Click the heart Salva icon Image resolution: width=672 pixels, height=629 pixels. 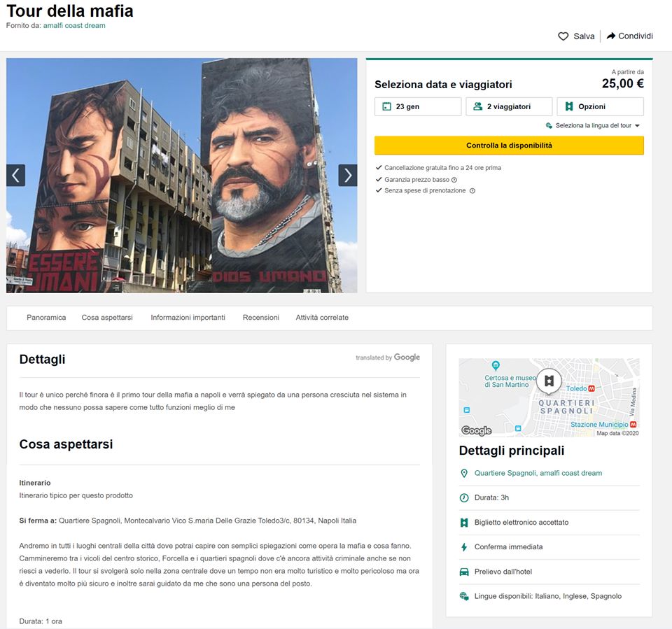tap(563, 36)
